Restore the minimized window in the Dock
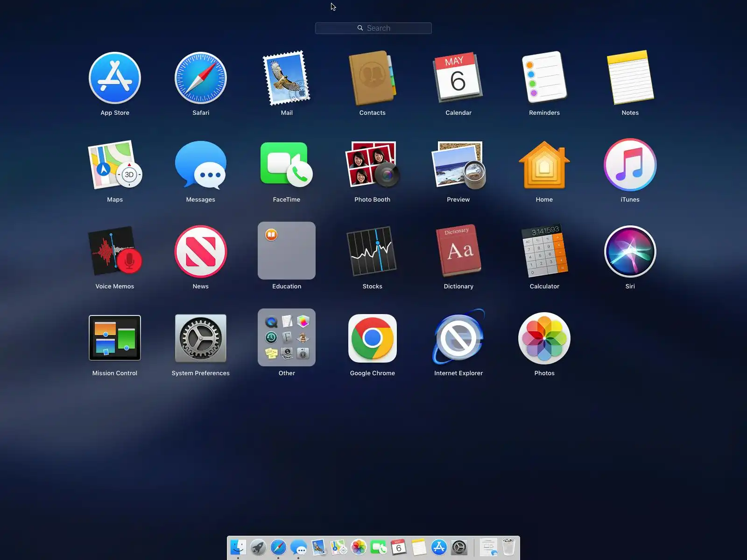Viewport: 747px width, 560px height. 488,547
